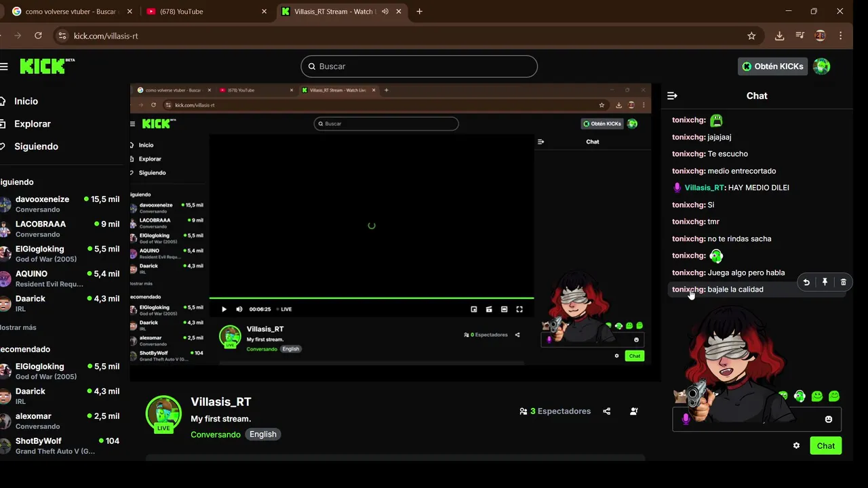Image resolution: width=868 pixels, height=488 pixels.
Task: Click the user icon right of share icon
Action: (x=634, y=411)
